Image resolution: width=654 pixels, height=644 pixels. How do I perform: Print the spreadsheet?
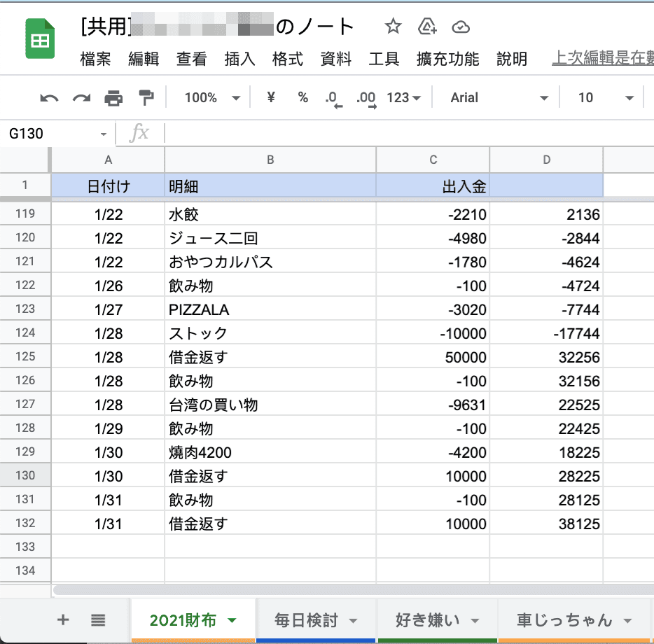point(113,98)
